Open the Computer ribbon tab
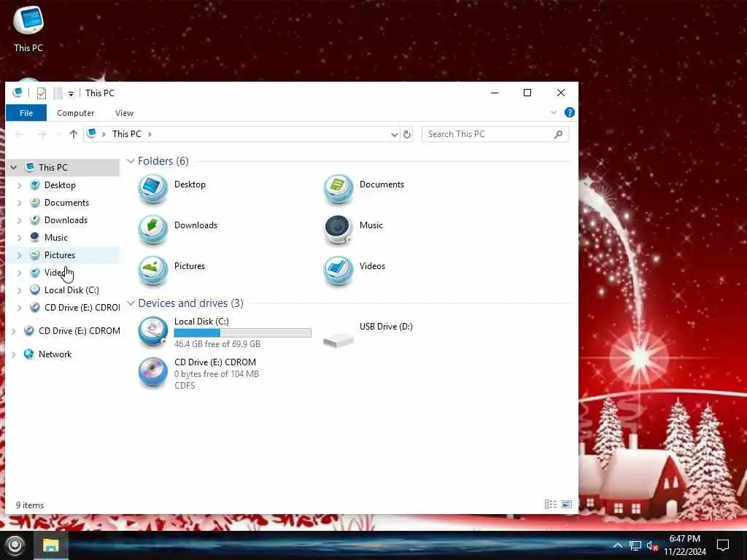The height and width of the screenshot is (560, 747). (x=75, y=113)
